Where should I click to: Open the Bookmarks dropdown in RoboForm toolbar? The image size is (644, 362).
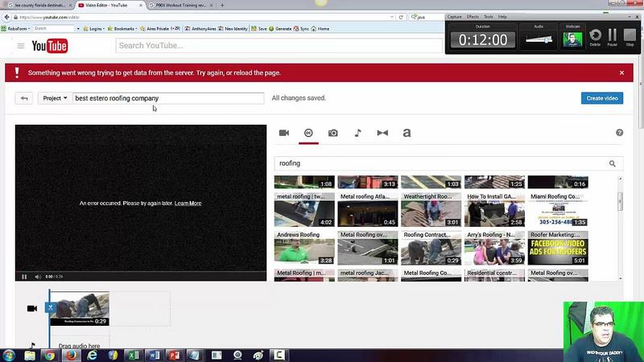pos(122,29)
